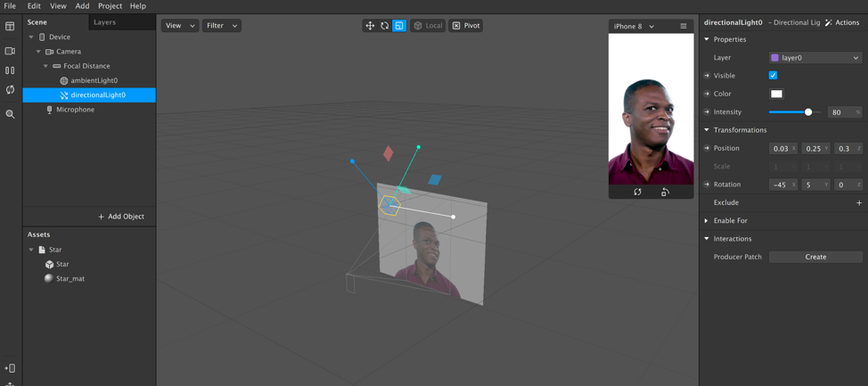Click the patch arrow next to Rotation

707,185
